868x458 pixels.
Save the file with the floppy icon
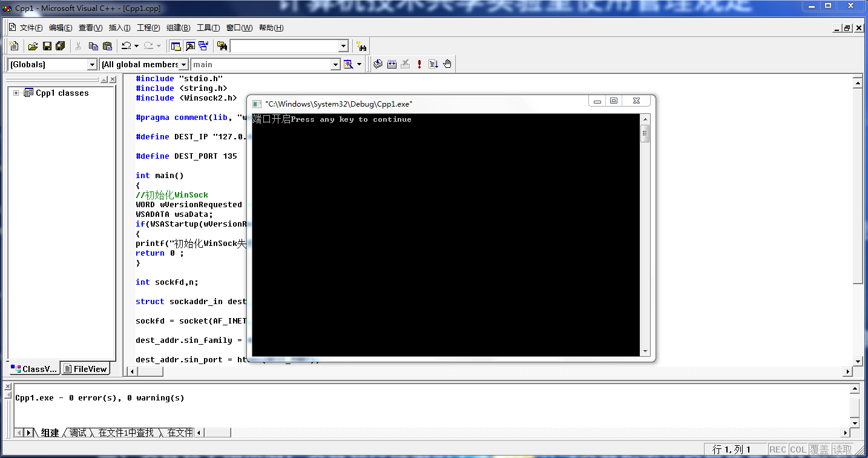point(47,46)
